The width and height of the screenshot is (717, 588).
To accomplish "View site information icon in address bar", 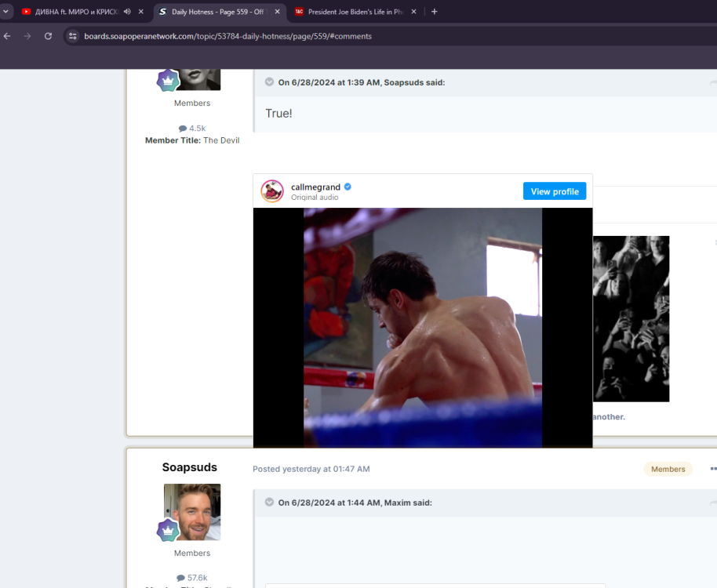I will pos(72,36).
